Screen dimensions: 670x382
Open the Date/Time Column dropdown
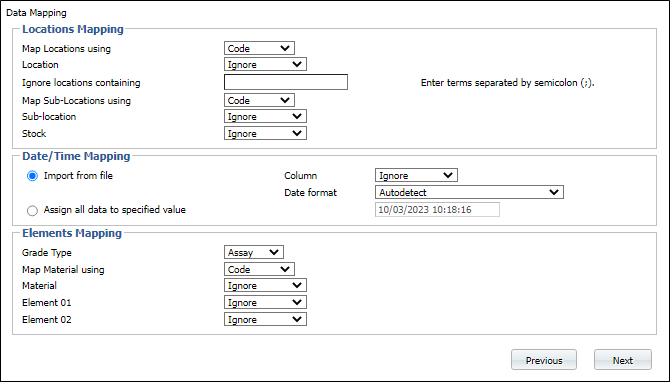[x=416, y=175]
